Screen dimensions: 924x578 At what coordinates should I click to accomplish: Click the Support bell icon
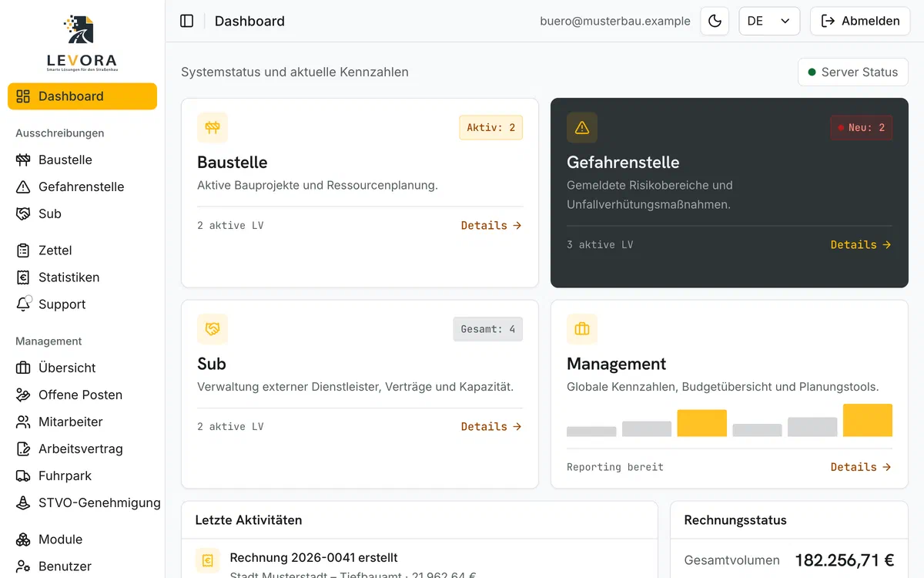24,304
